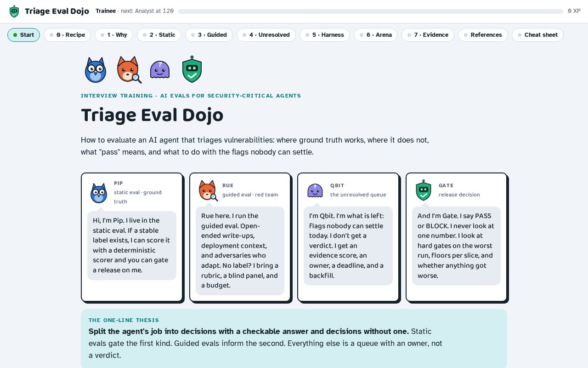
Task: Click "release decision" caption
Action: tap(459, 195)
